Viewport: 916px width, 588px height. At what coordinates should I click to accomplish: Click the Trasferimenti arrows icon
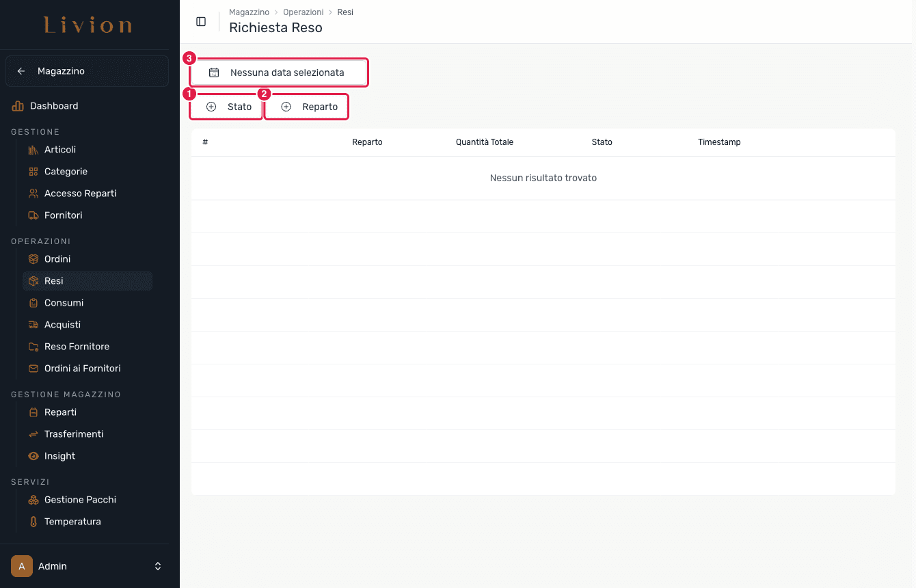tap(33, 434)
